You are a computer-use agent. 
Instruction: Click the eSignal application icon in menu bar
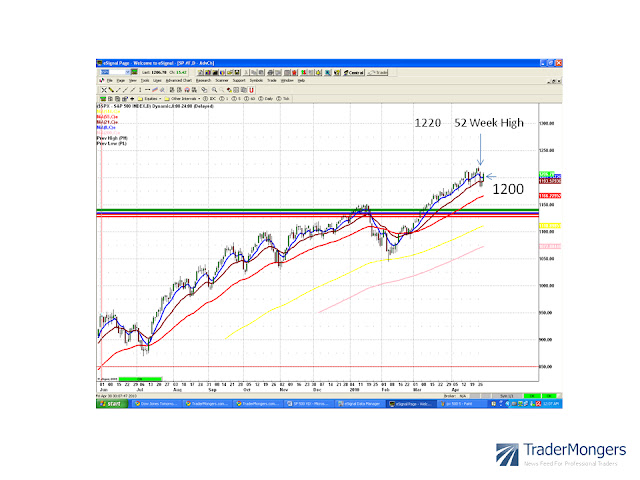coord(101,81)
